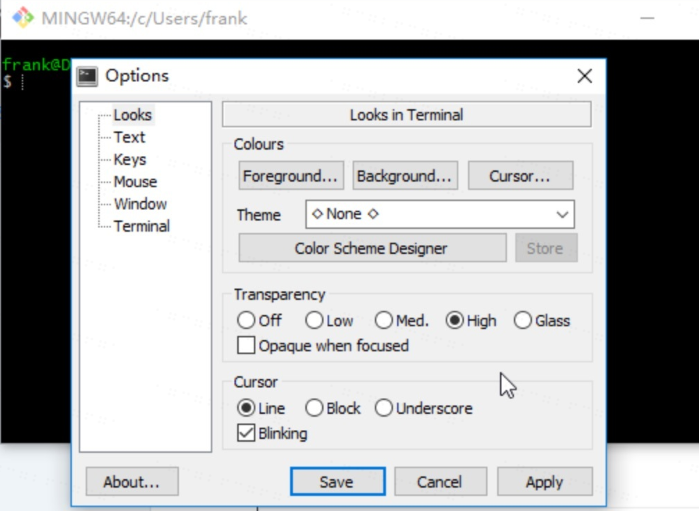Screen dimensions: 699x511
Task: Click the dollar prompt in terminal
Action: coord(7,82)
